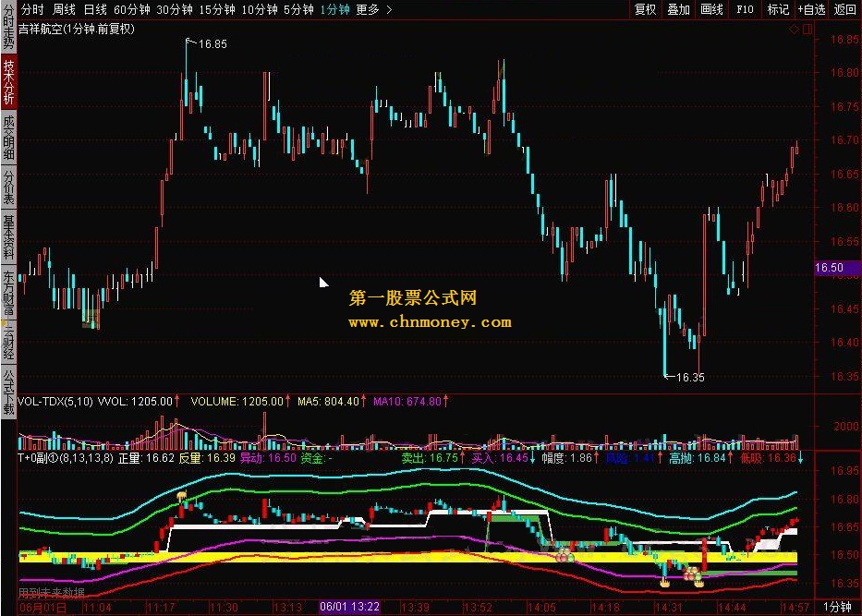
Task: Open 公式下载 in the left sidebar
Action: coord(8,393)
